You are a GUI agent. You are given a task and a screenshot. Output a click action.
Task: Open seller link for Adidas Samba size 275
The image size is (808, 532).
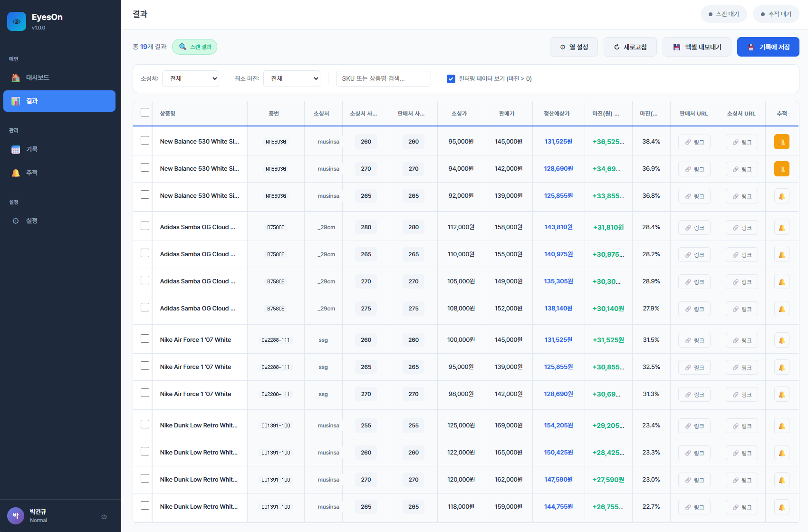click(694, 309)
